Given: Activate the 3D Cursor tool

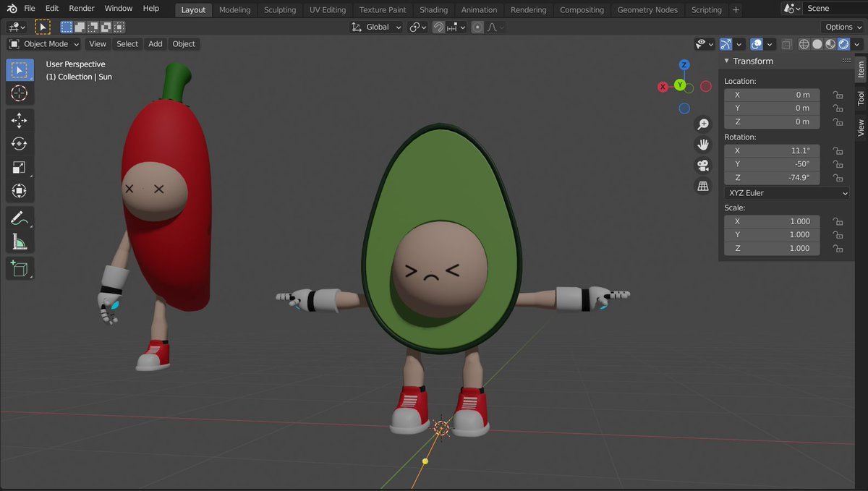Looking at the screenshot, I should tap(20, 93).
